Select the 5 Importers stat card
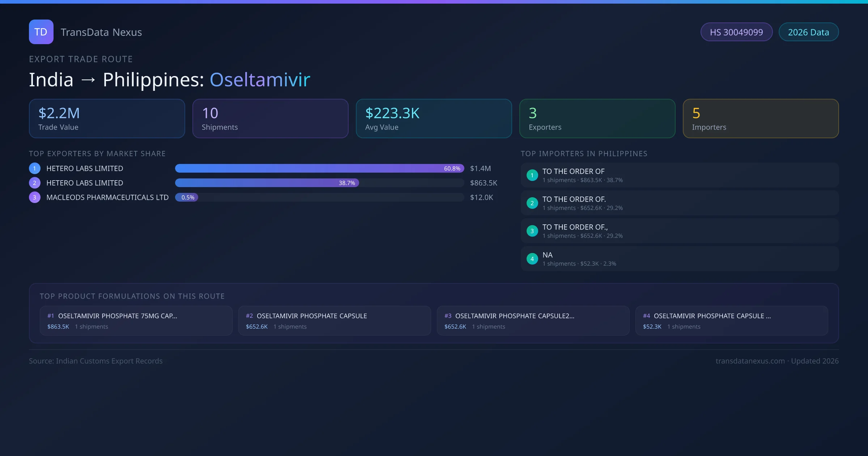The image size is (868, 456). pos(761,119)
